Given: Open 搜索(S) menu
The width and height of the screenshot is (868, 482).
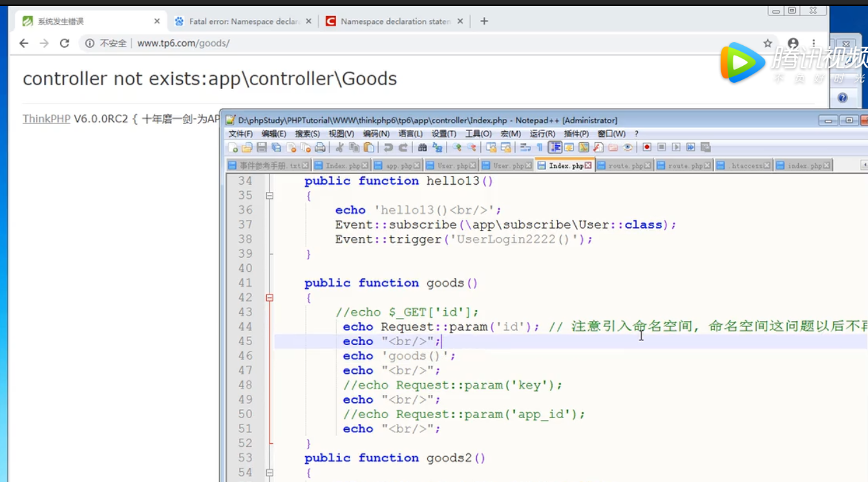Looking at the screenshot, I should coord(308,134).
